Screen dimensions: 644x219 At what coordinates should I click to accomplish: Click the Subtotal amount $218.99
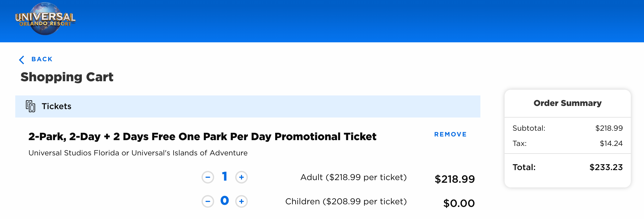coord(609,128)
